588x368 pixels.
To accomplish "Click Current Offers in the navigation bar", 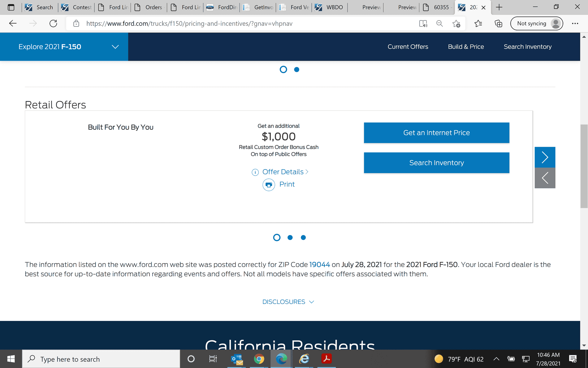I will click(408, 47).
